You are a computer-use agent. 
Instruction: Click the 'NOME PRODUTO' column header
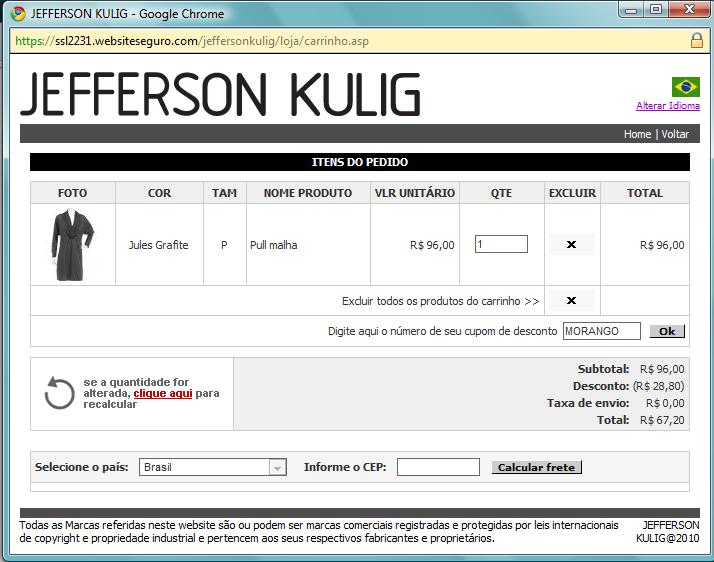(x=308, y=193)
